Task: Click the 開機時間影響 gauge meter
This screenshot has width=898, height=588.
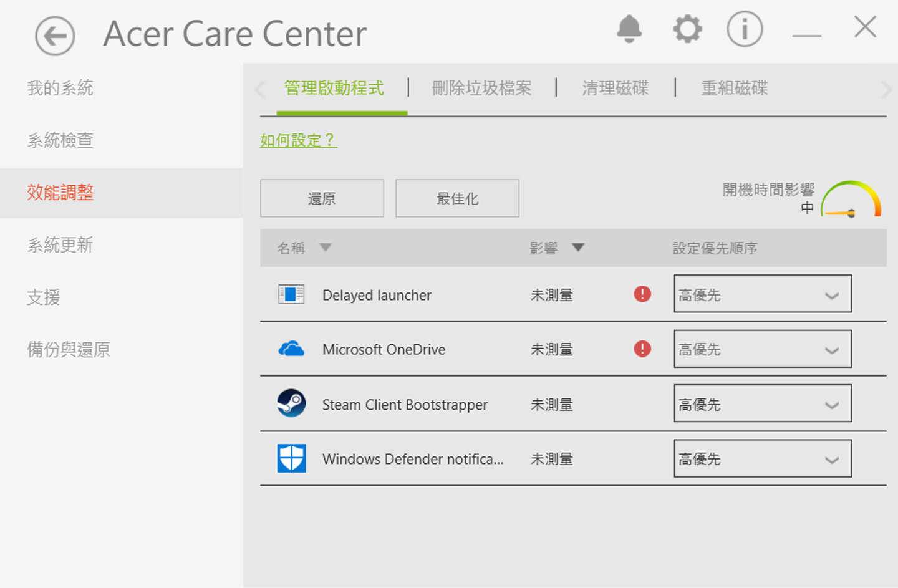Action: click(851, 200)
